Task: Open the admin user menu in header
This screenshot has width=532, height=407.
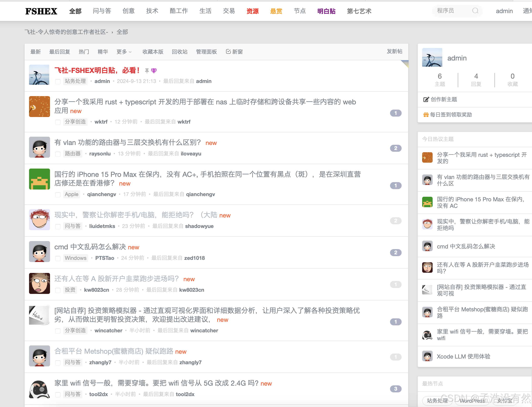Action: tap(504, 11)
